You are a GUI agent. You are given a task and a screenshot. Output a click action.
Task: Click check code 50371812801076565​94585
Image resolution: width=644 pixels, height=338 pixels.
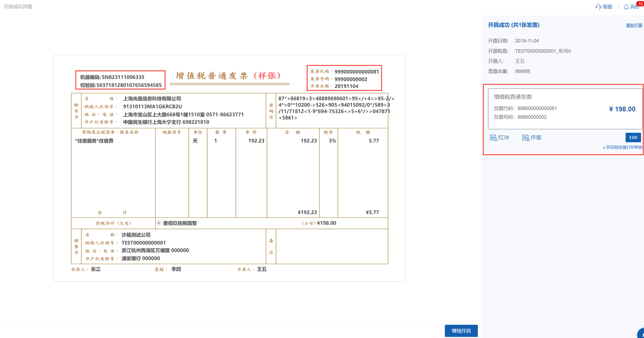tap(129, 85)
